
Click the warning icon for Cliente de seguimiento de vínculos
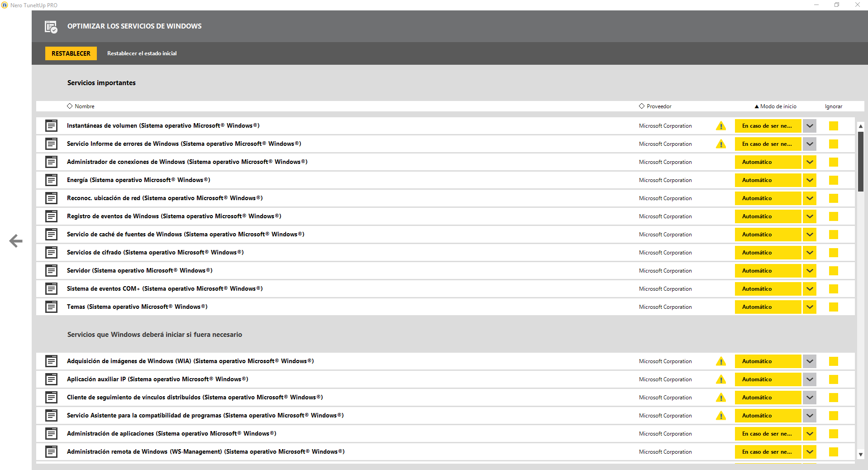[x=721, y=398]
